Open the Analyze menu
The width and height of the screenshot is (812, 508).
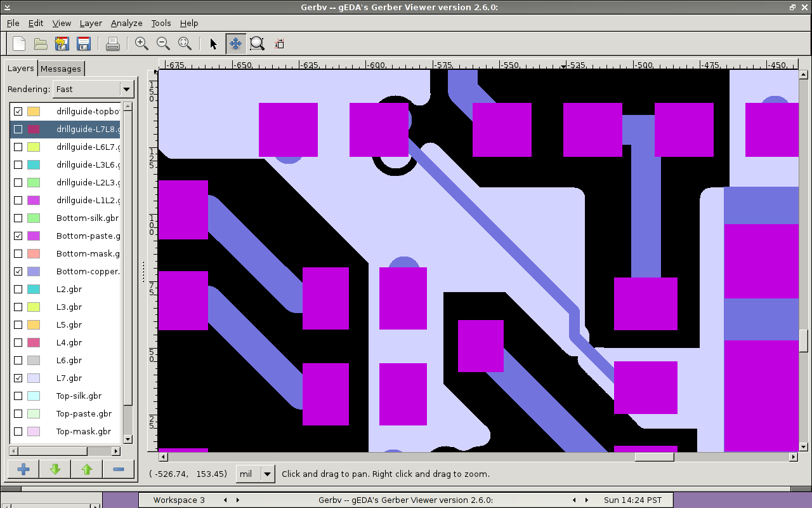(126, 23)
